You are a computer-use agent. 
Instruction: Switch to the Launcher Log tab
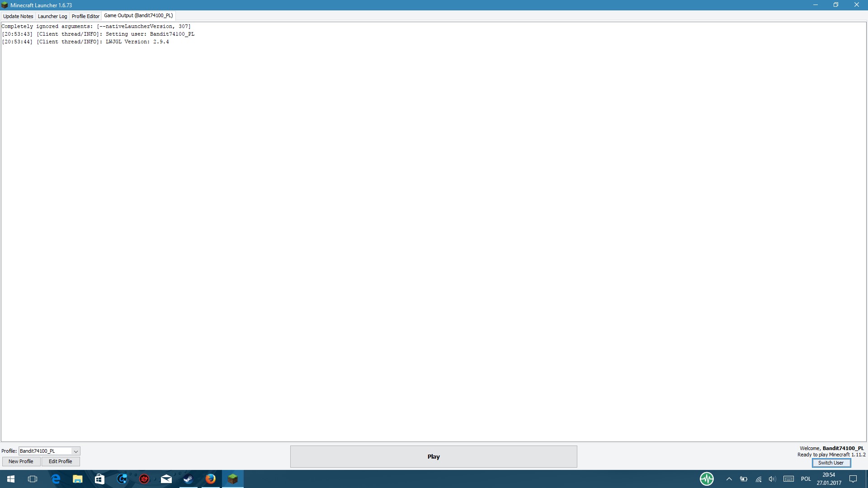(x=52, y=16)
